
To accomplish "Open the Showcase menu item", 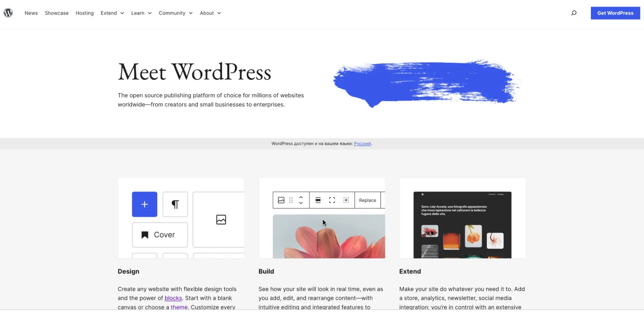I will click(57, 13).
